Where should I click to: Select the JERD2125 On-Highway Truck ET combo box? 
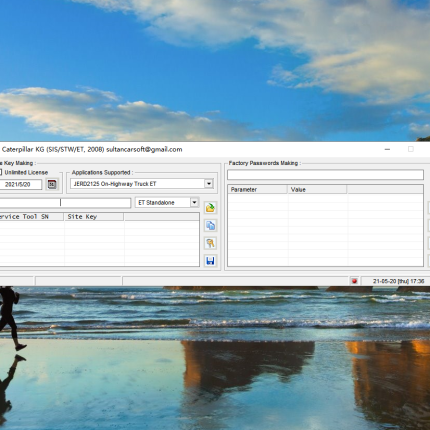(142, 184)
